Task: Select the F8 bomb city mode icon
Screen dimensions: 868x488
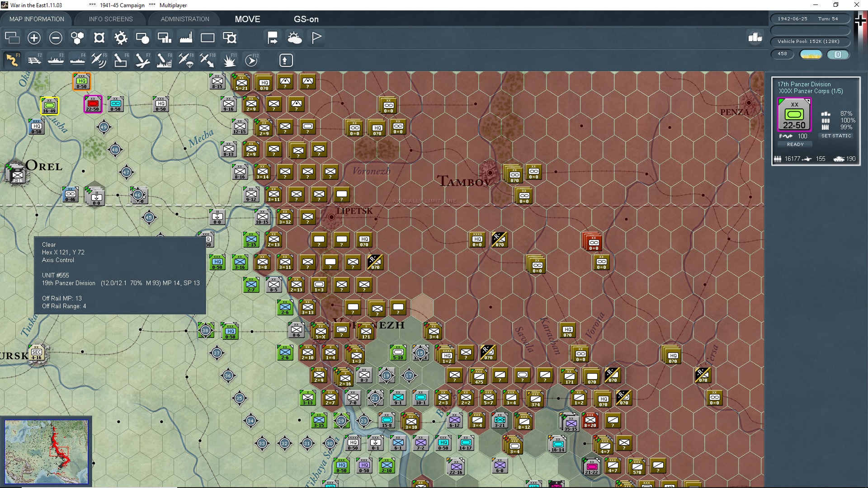Action: (164, 60)
